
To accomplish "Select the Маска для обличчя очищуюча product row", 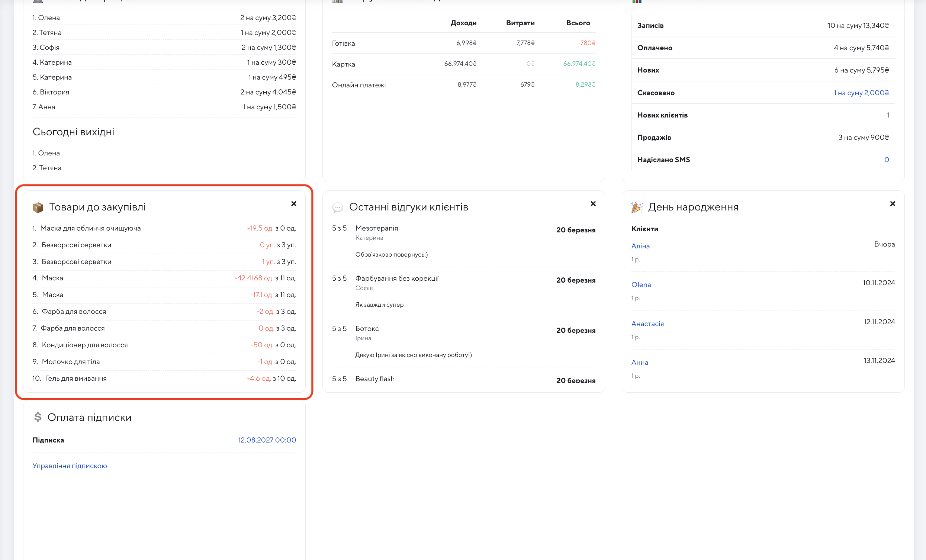I will click(x=90, y=228).
